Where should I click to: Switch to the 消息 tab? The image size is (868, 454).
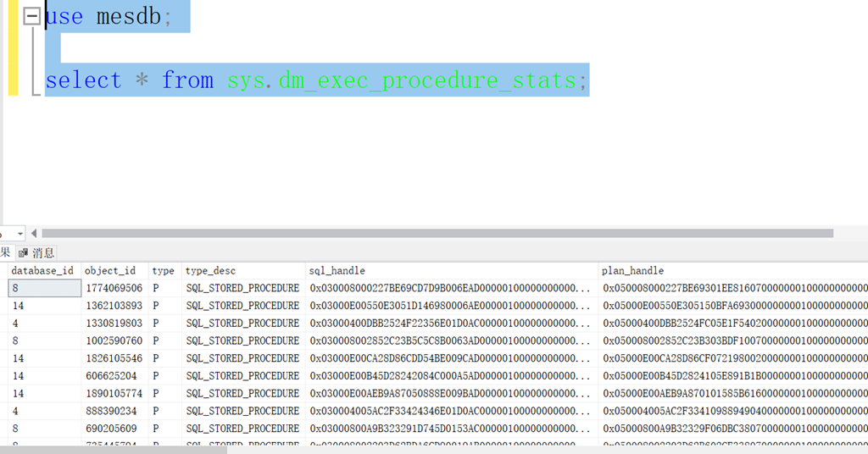(36, 253)
